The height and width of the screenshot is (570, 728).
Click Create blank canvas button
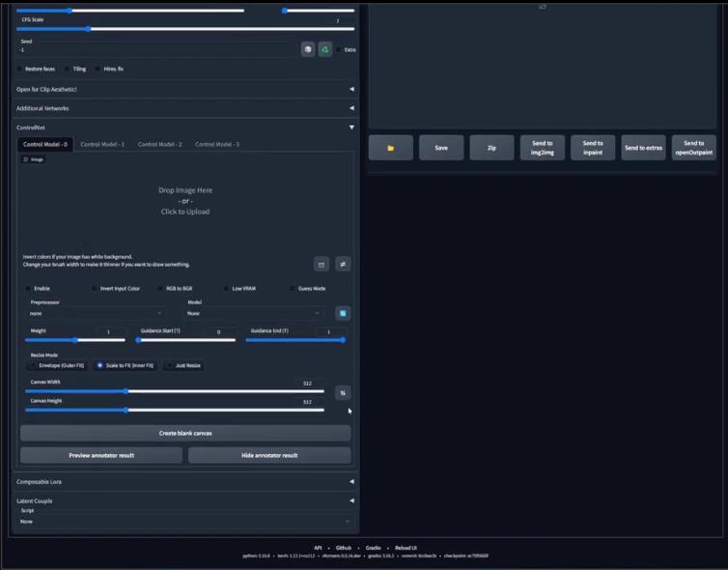(x=185, y=433)
